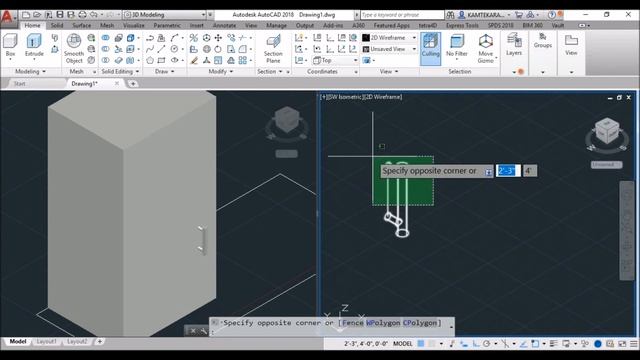640x360 pixels.
Task: Expand the Modify panel
Action: pos(221,71)
